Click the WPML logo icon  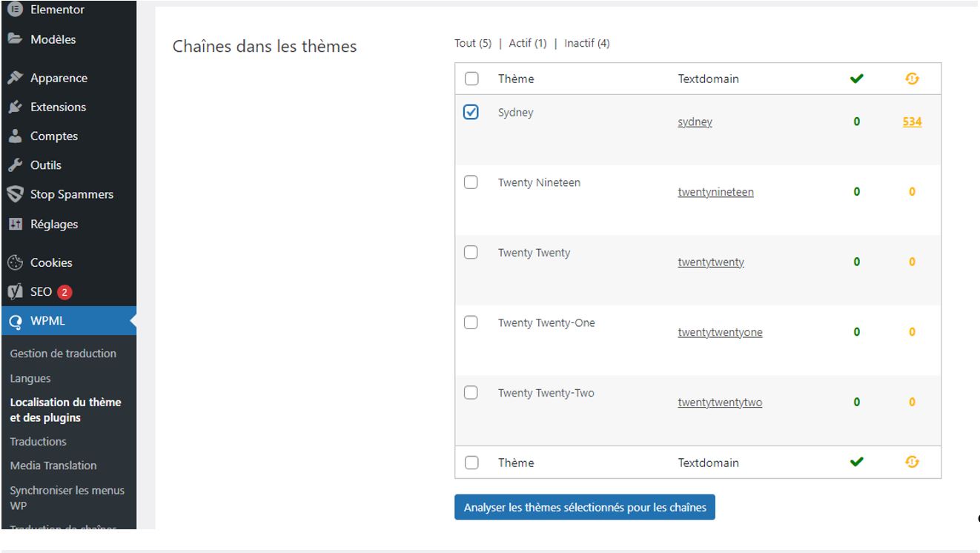tap(14, 322)
